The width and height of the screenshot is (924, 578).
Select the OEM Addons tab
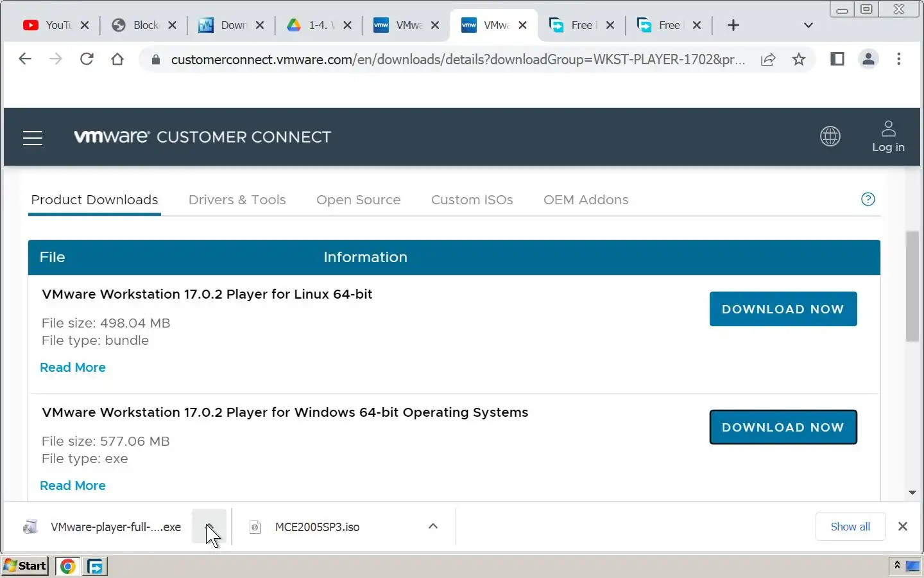586,200
